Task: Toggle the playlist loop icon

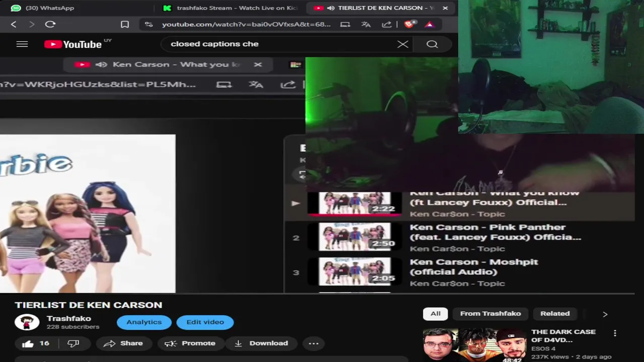Action: 302,175
